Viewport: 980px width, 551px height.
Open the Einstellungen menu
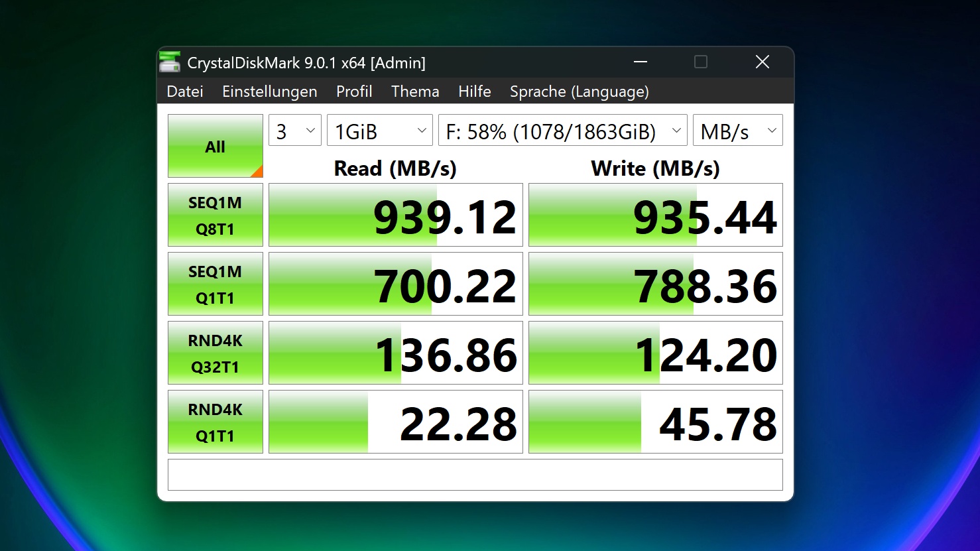click(269, 92)
